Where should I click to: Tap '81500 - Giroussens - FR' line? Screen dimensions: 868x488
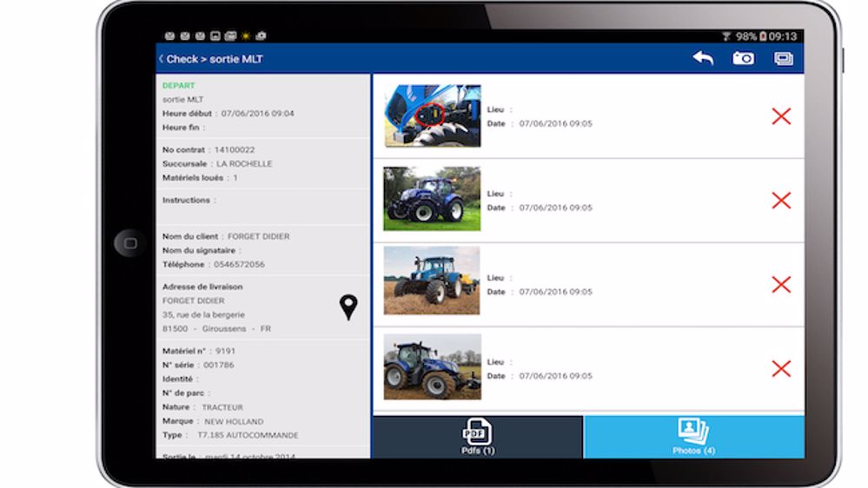click(216, 328)
